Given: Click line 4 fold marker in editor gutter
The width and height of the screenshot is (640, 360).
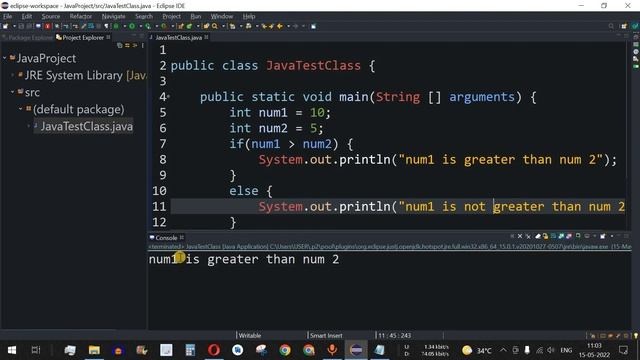Looking at the screenshot, I should pyautogui.click(x=168, y=97).
